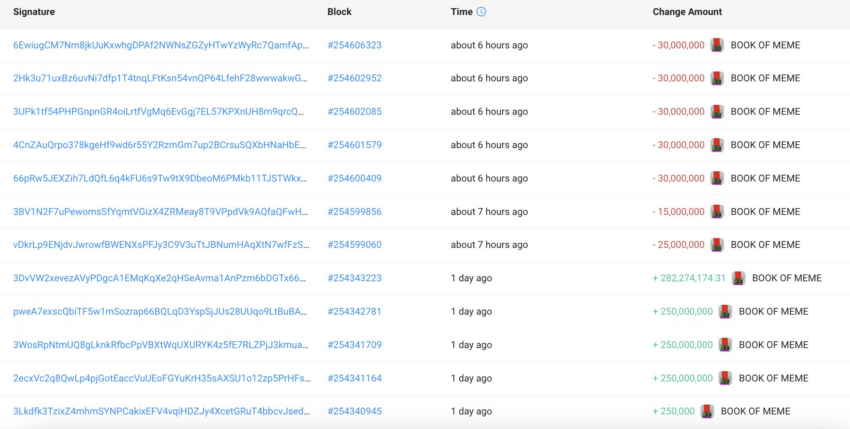850x429 pixels.
Task: Click the BOOK OF MEME token icon in block #254602085 row
Action: tap(717, 112)
